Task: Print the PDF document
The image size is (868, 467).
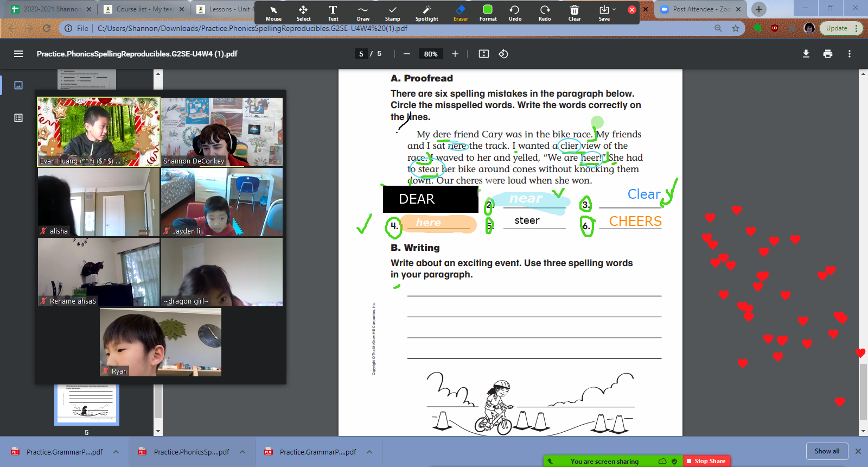Action: 828,54
